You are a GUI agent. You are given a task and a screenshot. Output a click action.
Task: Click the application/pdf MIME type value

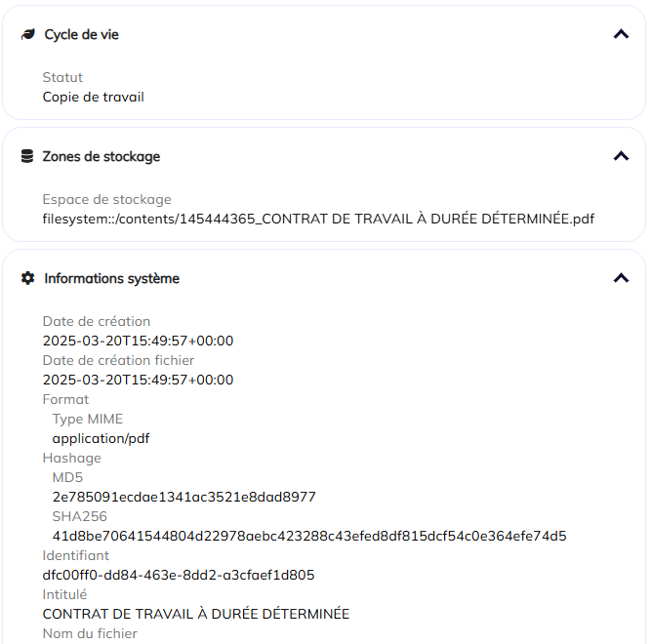click(x=102, y=438)
